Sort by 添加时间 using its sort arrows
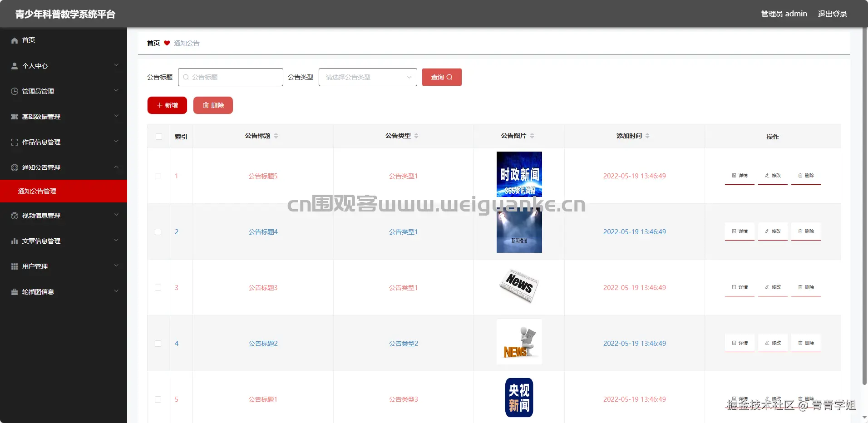The width and height of the screenshot is (868, 423). [x=647, y=136]
